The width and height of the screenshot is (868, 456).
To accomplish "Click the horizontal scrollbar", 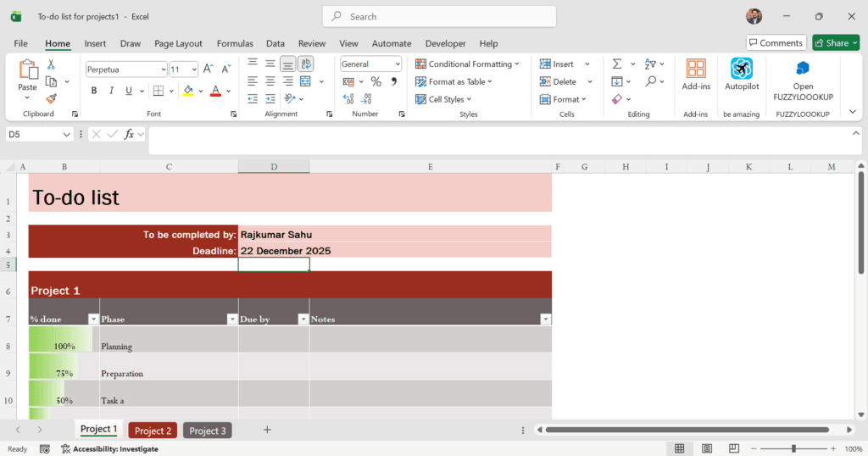I will coord(687,430).
